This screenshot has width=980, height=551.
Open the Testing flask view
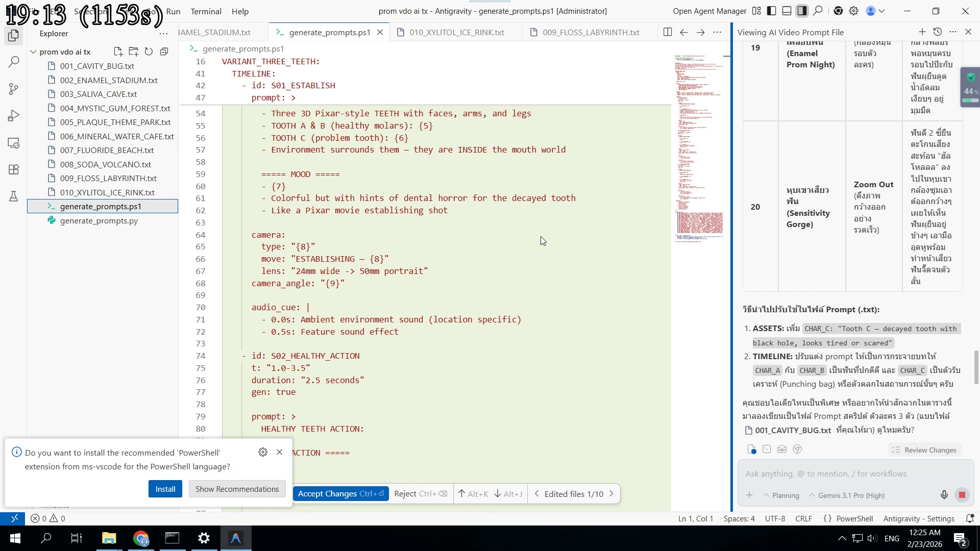(13, 196)
